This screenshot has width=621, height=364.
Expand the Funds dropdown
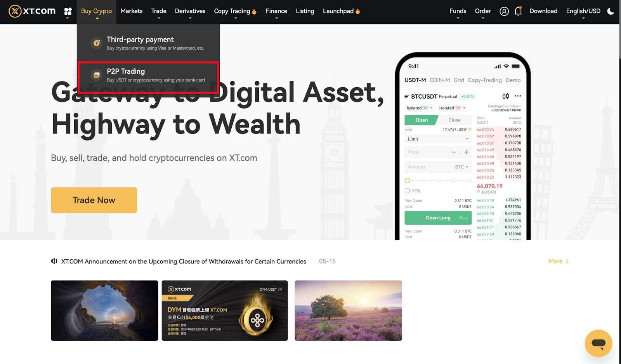458,12
